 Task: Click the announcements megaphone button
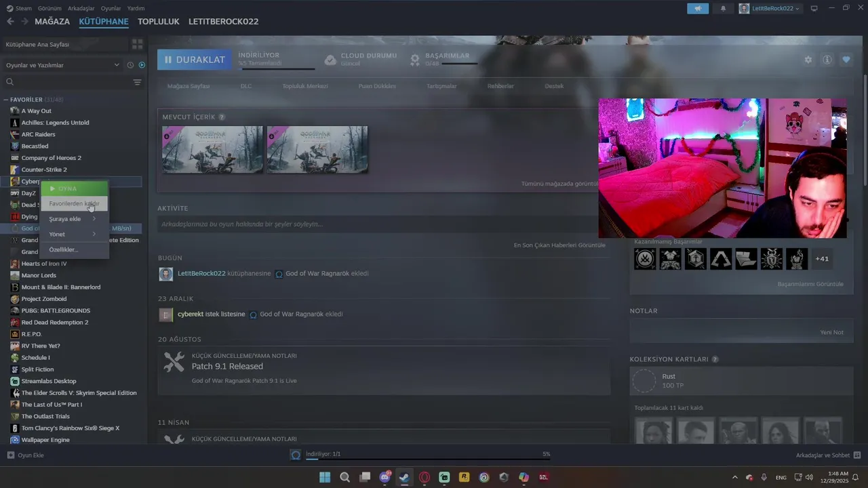[697, 8]
